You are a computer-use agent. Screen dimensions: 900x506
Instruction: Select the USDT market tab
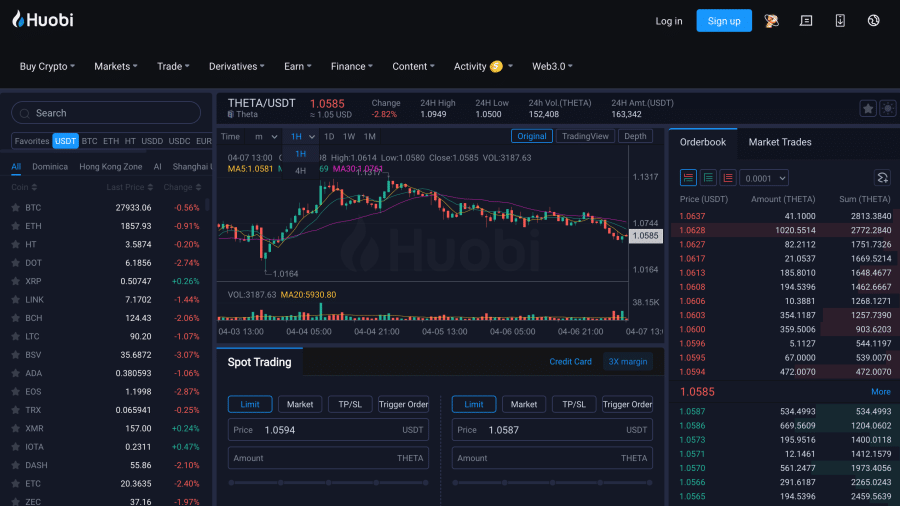pos(65,141)
